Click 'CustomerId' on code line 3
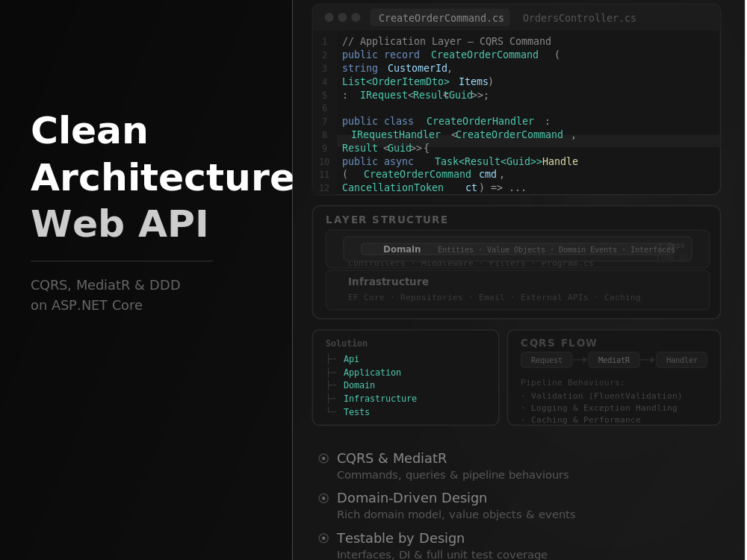Viewport: 747px width, 560px height. pyautogui.click(x=417, y=68)
